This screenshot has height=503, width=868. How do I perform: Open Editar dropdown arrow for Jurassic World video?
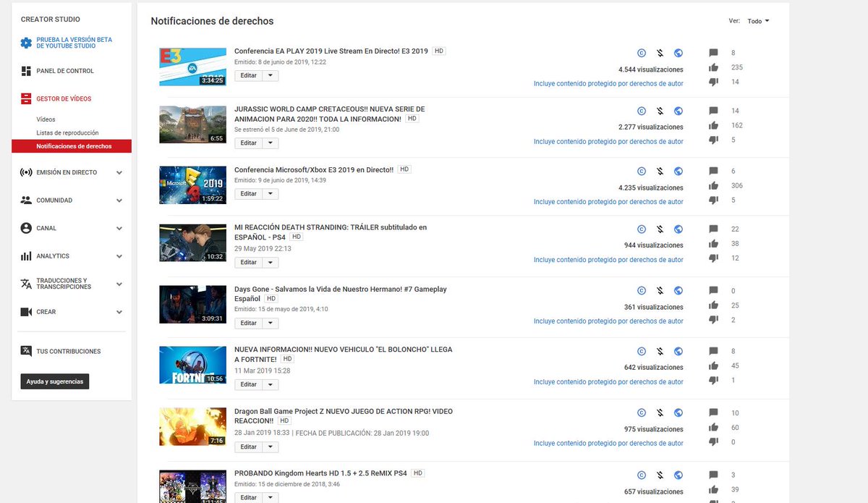coord(270,143)
